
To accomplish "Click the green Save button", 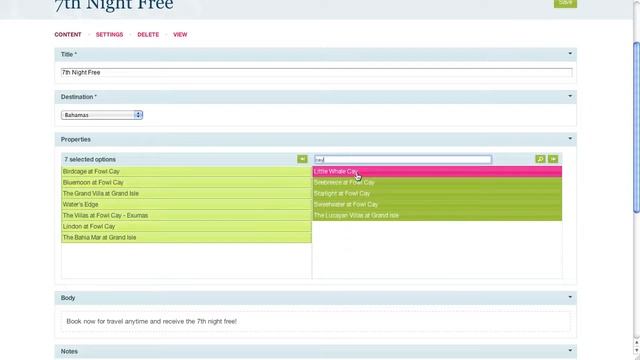I will tap(565, 3).
